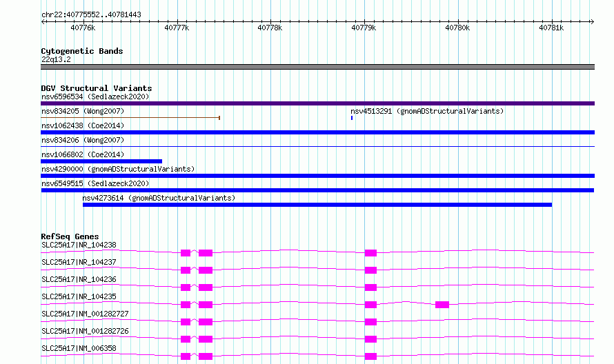
Task: Open variant nsv834205 (Wong2007) label
Action: click(x=83, y=111)
